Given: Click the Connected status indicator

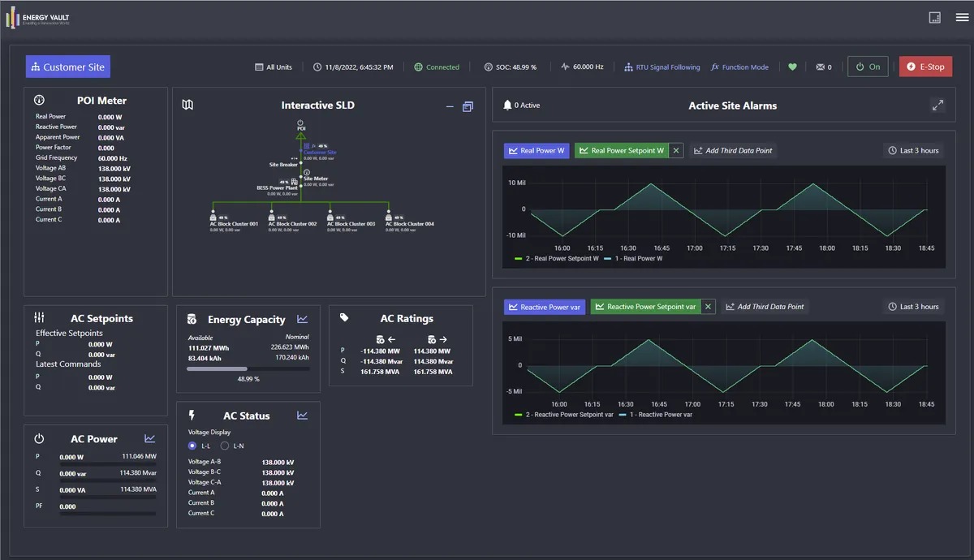Looking at the screenshot, I should 437,67.
